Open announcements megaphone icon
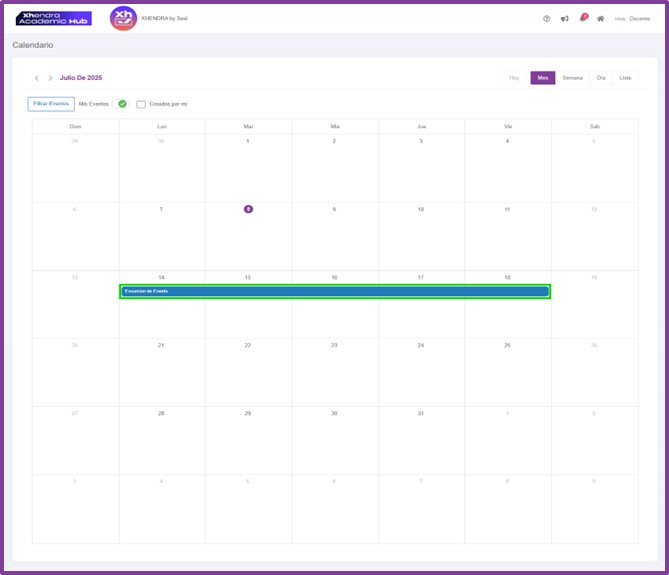 [564, 18]
